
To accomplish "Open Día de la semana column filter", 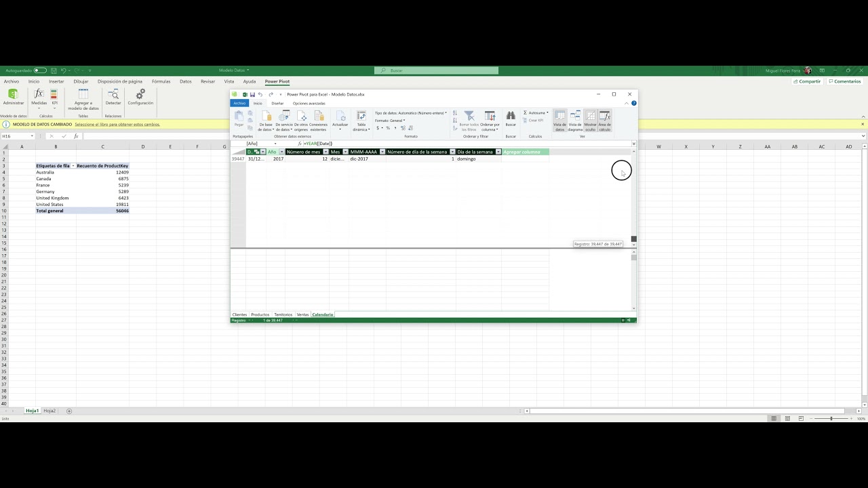I will point(498,152).
